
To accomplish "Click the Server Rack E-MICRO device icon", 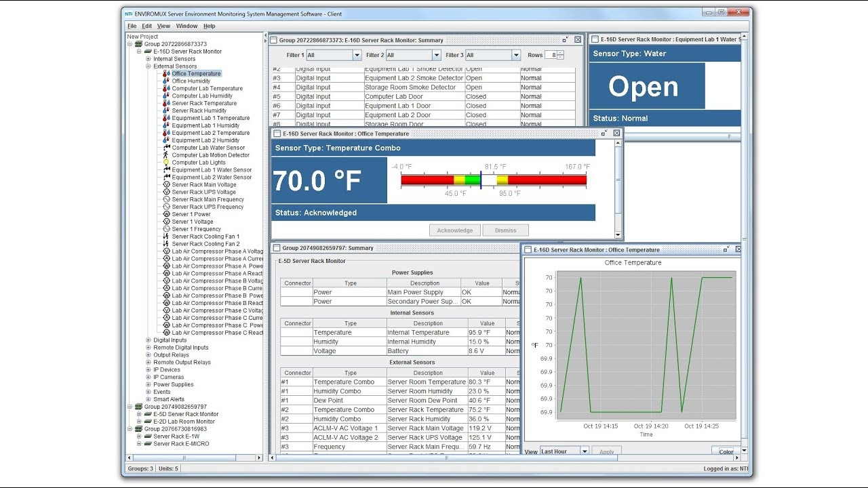I will point(148,444).
